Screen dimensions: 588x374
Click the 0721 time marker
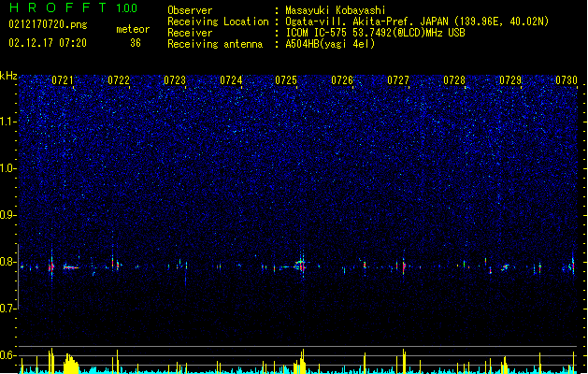click(63, 80)
